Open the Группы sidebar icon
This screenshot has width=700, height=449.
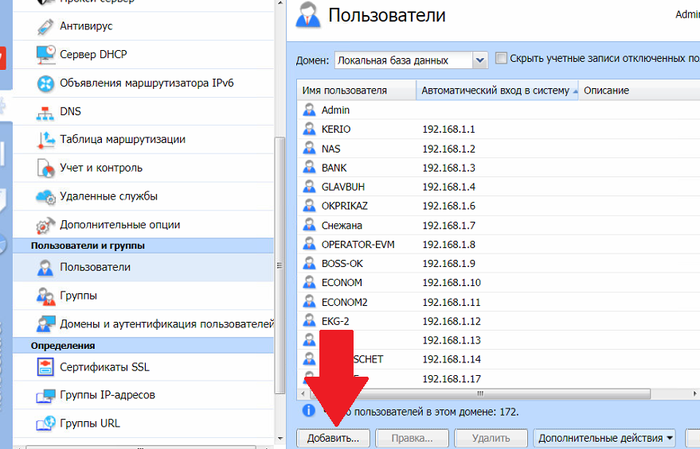point(45,296)
